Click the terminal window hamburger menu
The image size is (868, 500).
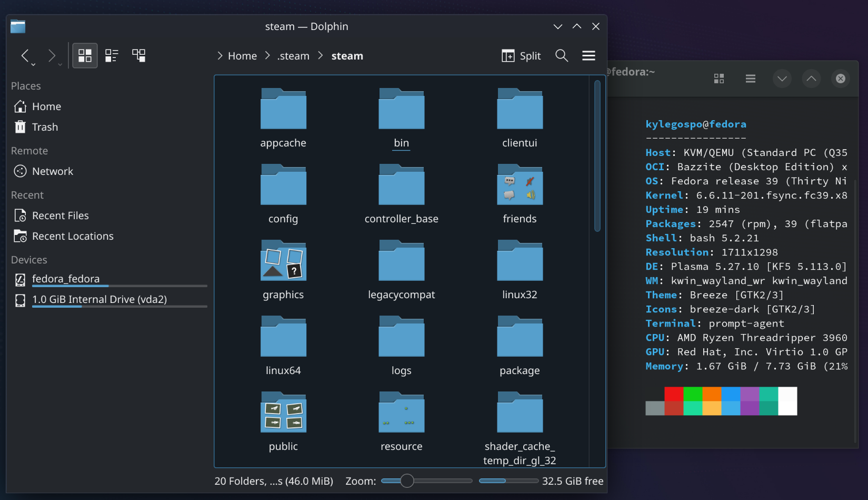coord(751,79)
